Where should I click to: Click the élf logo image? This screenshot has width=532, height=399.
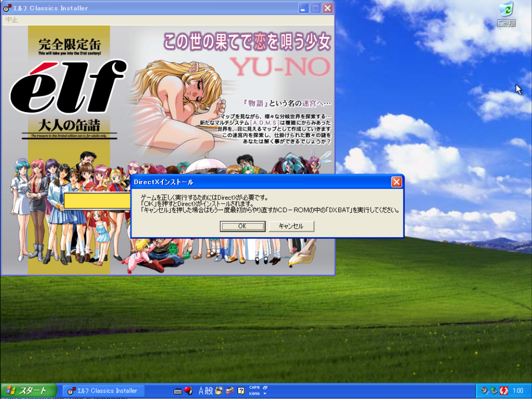point(68,88)
